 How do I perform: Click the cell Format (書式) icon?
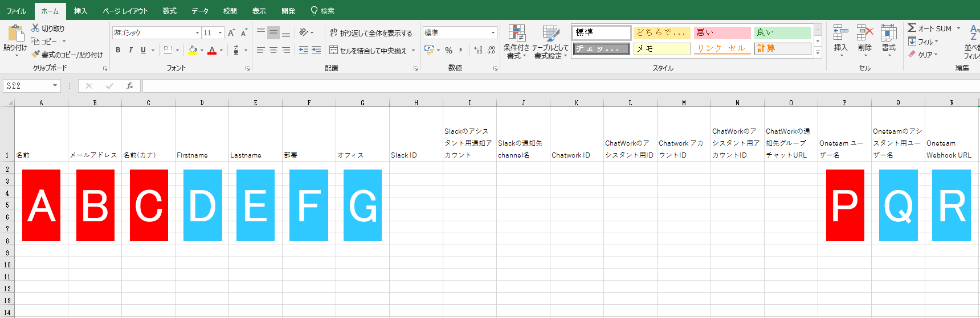tap(888, 33)
